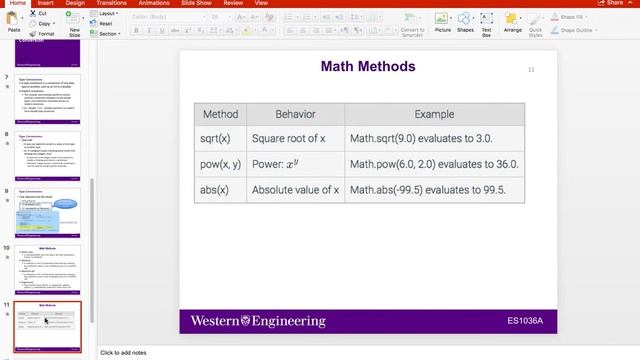Click the slide panel scrollbar
The height and width of the screenshot is (360, 640).
92,250
